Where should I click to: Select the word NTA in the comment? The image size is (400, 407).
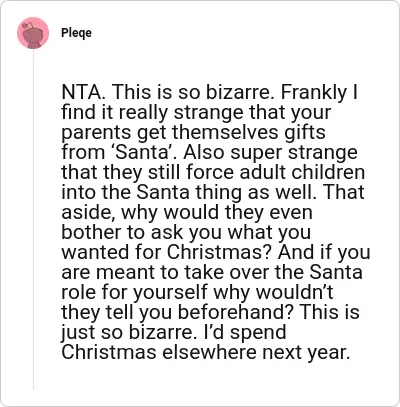[79, 92]
